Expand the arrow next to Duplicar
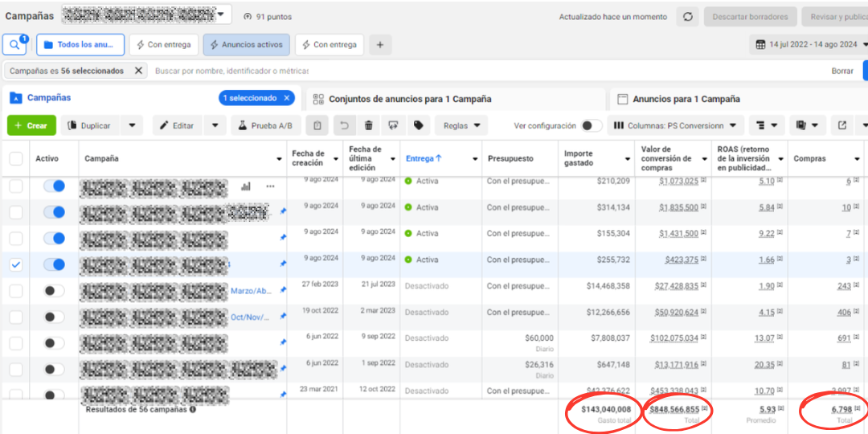Screen dimensions: 868x434 tap(132, 125)
